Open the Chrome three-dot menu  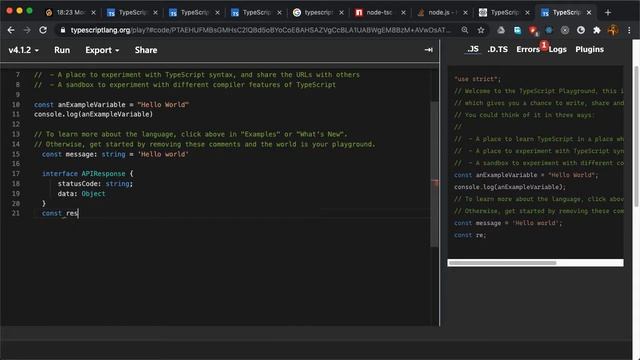click(629, 30)
